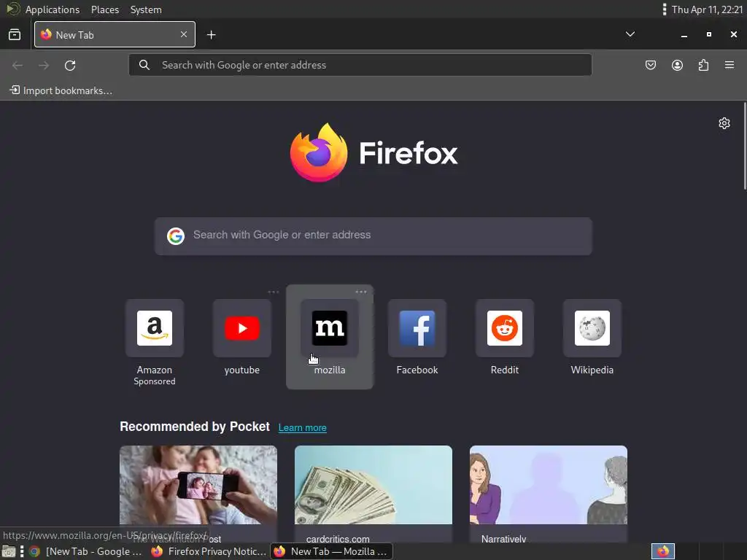Focus the page's Google search box

click(x=373, y=236)
